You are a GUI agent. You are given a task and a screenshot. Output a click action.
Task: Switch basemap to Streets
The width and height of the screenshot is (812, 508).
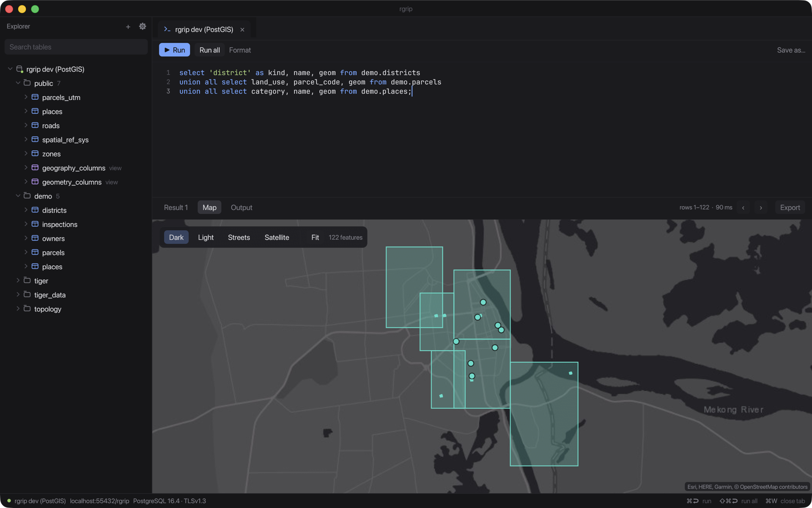[239, 237]
